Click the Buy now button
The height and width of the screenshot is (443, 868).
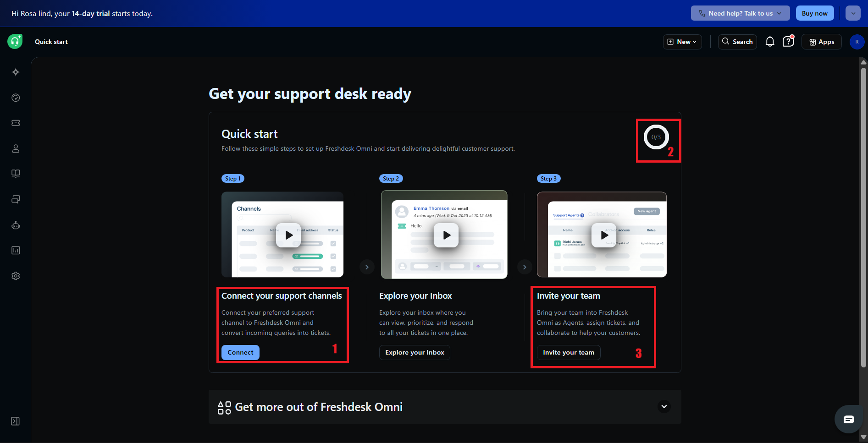pos(815,13)
